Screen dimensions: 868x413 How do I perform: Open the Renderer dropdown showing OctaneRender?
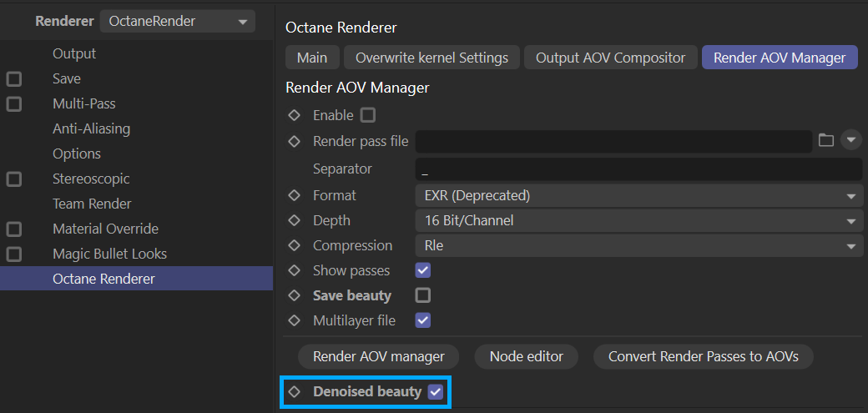click(177, 22)
